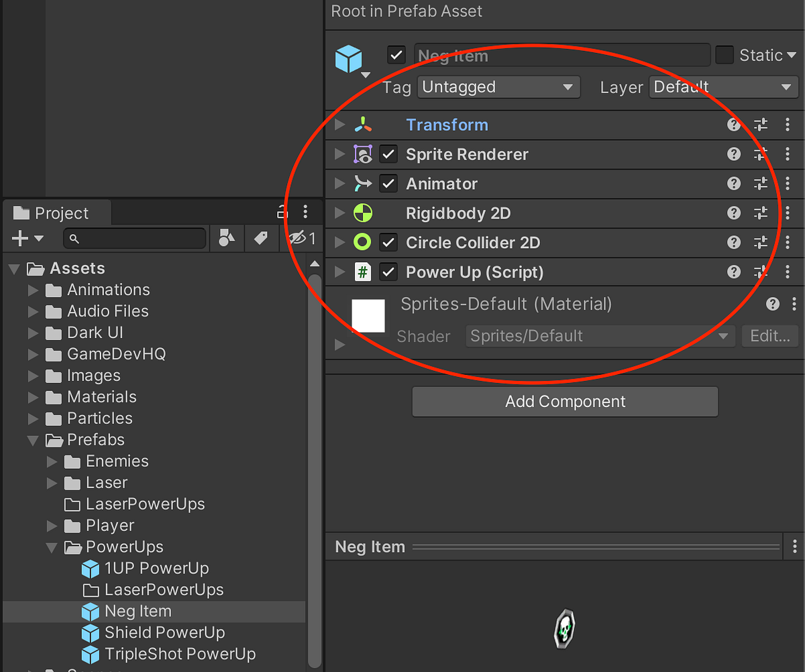Open the Transform component icon
Screen dimensions: 805x672
[x=363, y=124]
